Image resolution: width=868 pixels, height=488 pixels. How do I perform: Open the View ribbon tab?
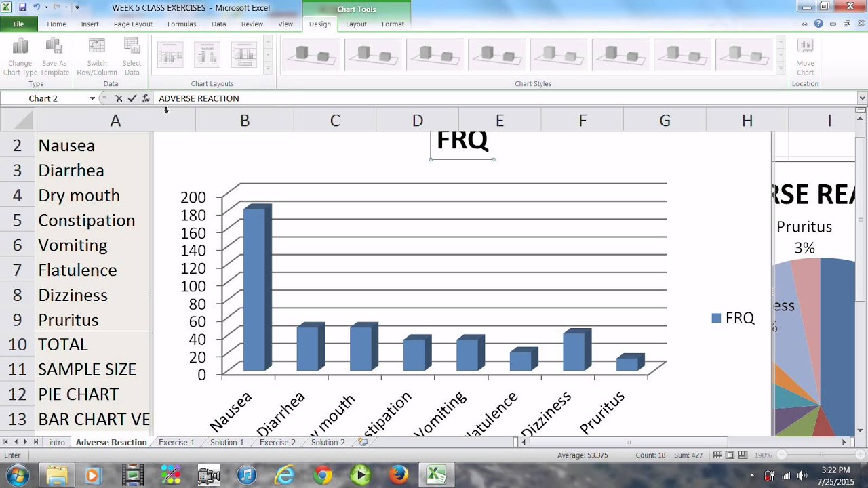coord(285,24)
